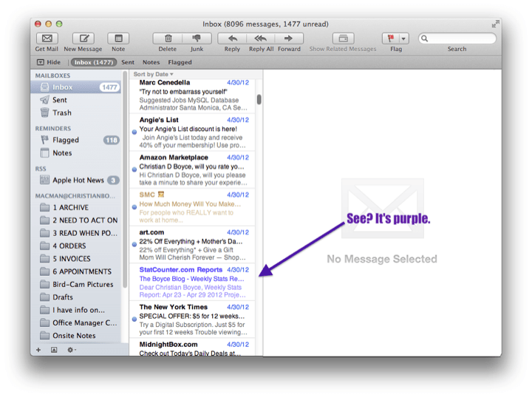Open the 5 INVOICES folder
532x398 pixels.
pos(75,258)
